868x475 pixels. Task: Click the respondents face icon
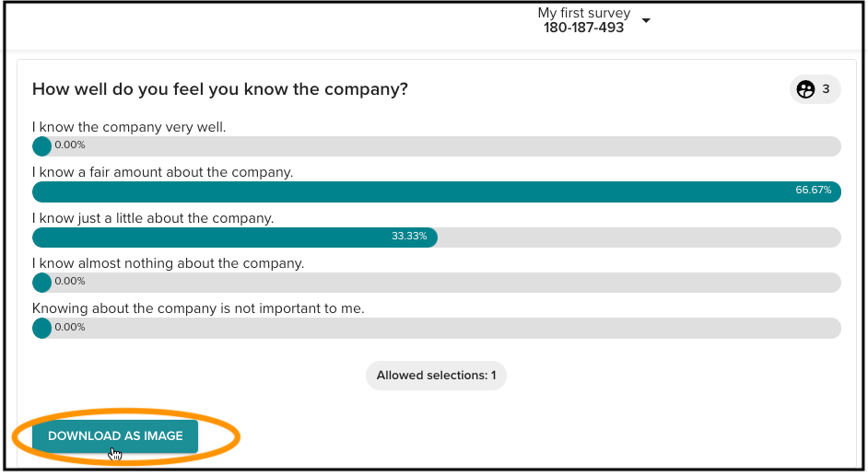pos(805,89)
